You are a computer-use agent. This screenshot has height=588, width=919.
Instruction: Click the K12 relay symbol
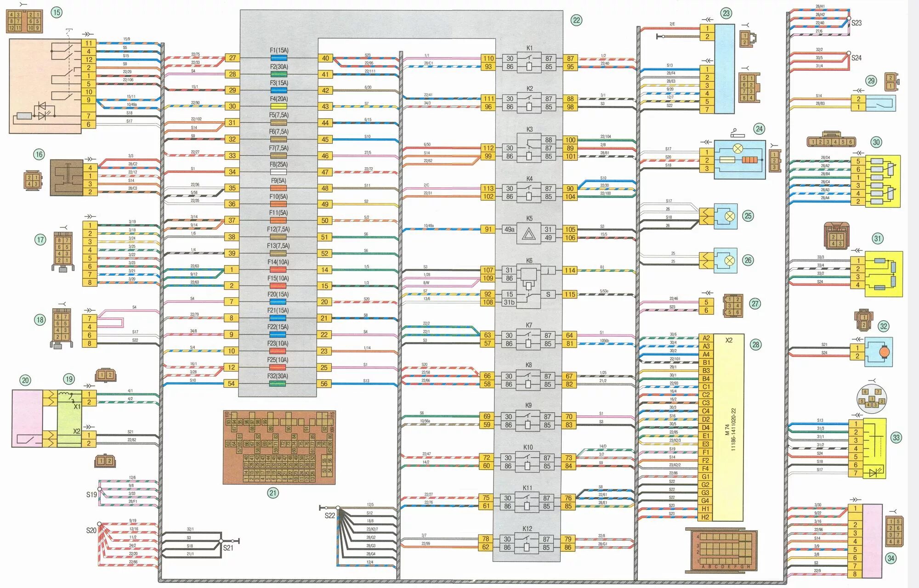click(x=527, y=543)
